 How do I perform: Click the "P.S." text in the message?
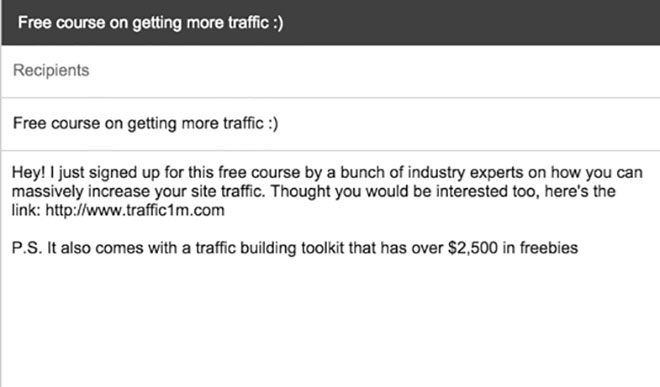27,248
